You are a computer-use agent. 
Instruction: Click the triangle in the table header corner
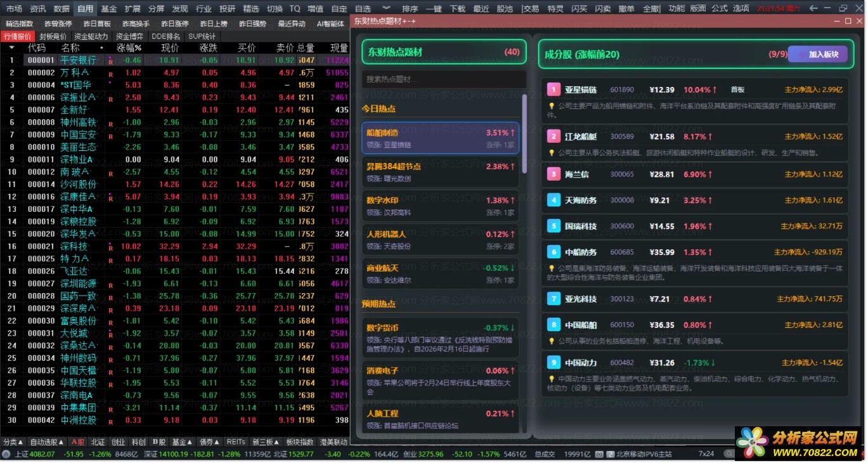pyautogui.click(x=11, y=48)
